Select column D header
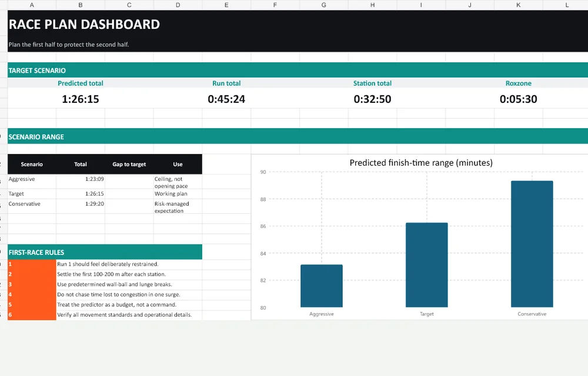The width and height of the screenshot is (588, 376). pyautogui.click(x=178, y=5)
